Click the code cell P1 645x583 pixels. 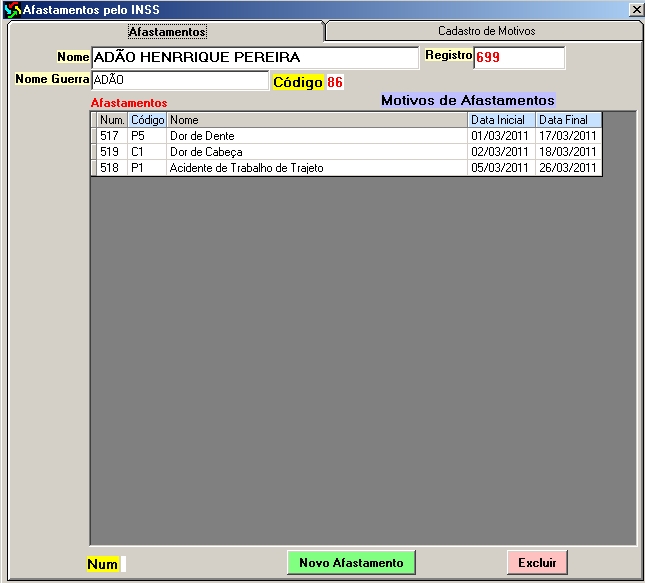(x=147, y=168)
